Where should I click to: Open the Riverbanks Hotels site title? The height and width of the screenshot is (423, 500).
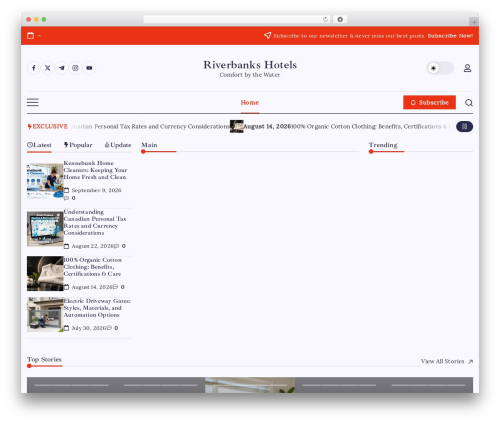click(x=250, y=65)
